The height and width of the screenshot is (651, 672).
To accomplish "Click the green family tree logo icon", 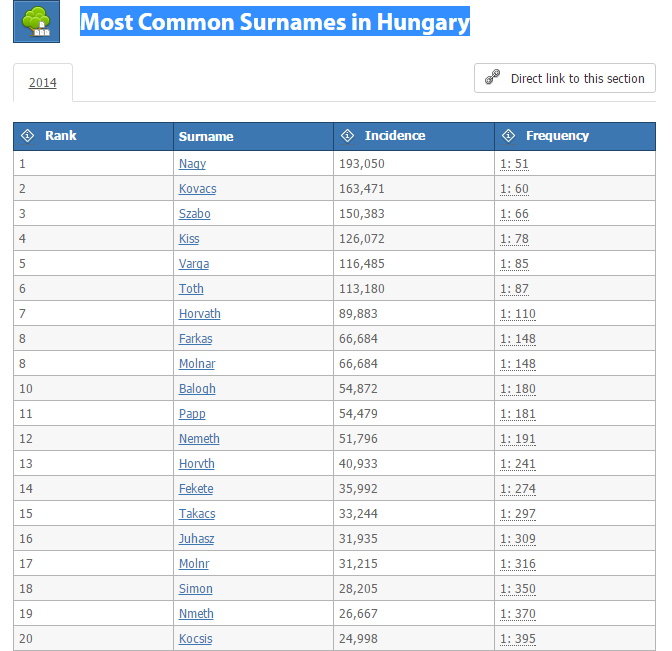I will [36, 21].
